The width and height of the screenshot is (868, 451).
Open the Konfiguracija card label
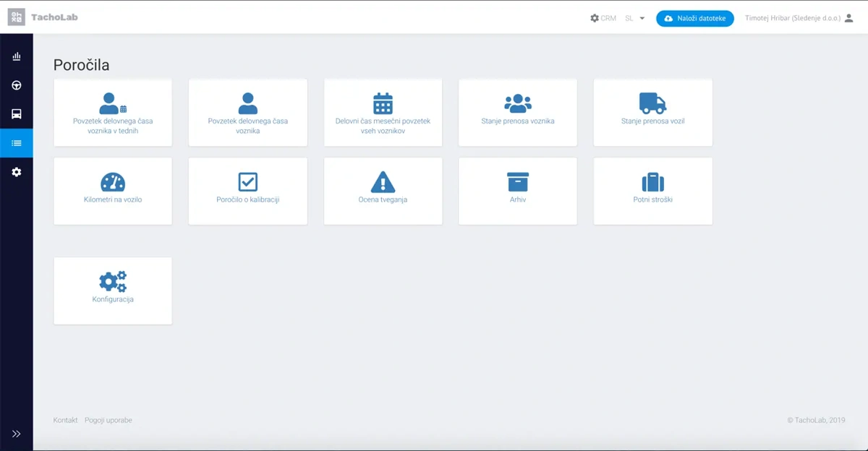[113, 299]
